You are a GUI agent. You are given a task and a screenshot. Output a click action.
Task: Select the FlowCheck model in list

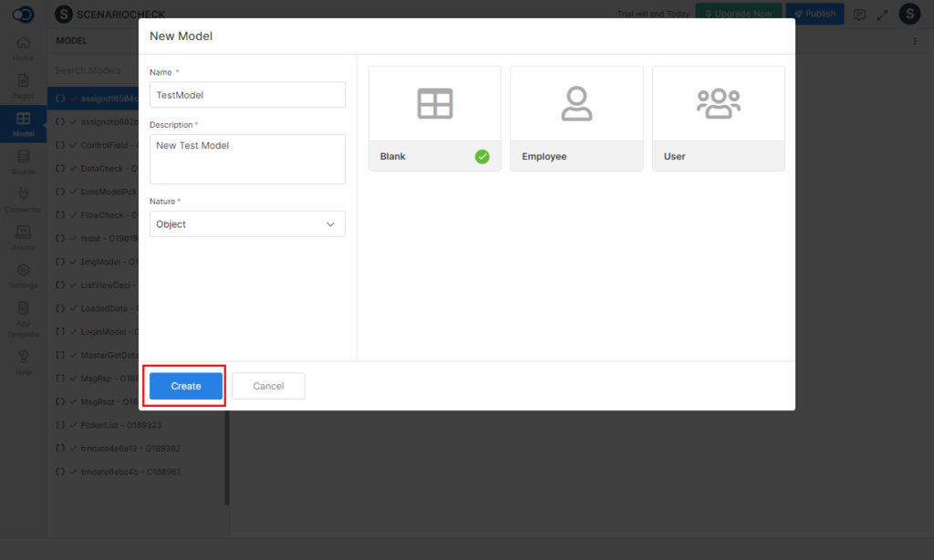click(94, 215)
